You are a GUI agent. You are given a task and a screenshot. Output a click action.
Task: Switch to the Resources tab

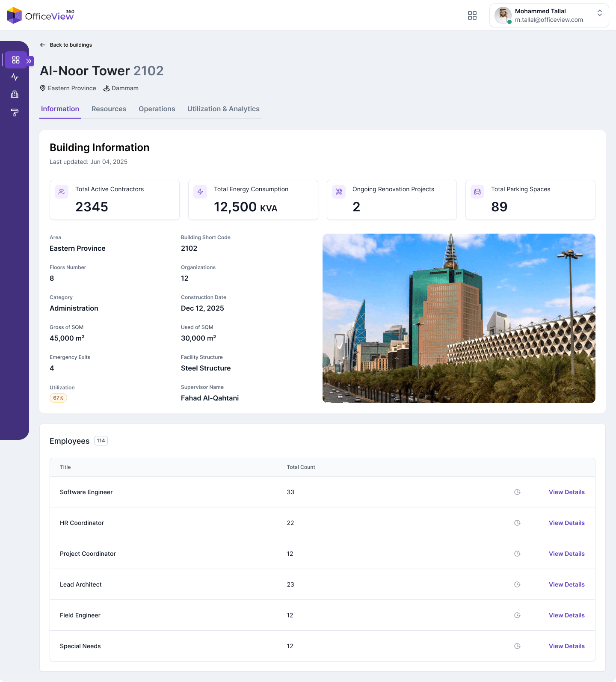109,109
